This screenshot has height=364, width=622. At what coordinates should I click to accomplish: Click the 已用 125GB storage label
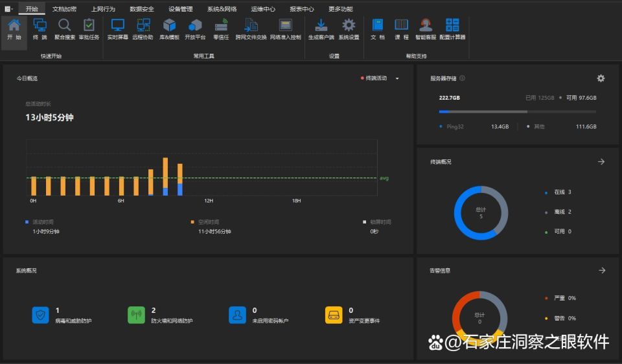[540, 98]
